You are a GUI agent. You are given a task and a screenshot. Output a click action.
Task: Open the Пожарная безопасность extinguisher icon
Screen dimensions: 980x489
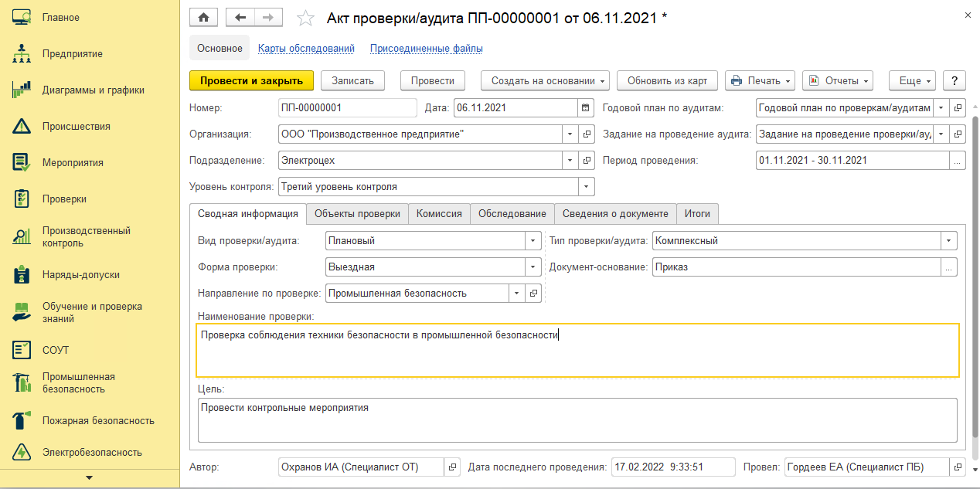[x=22, y=420]
